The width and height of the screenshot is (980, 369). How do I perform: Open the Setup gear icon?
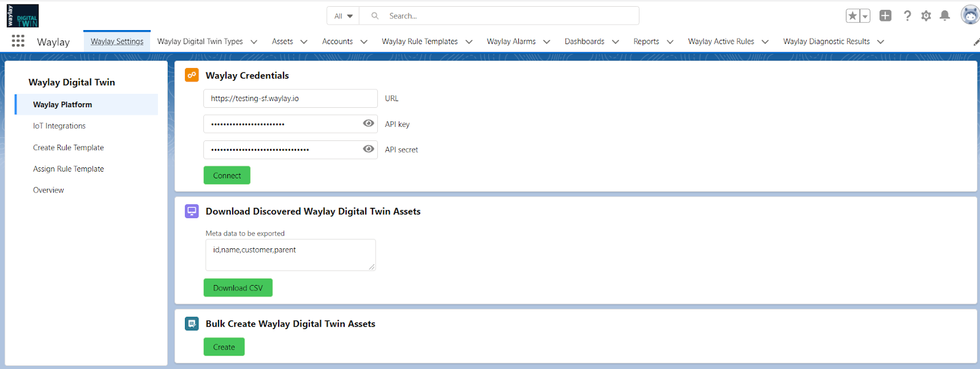pyautogui.click(x=926, y=16)
